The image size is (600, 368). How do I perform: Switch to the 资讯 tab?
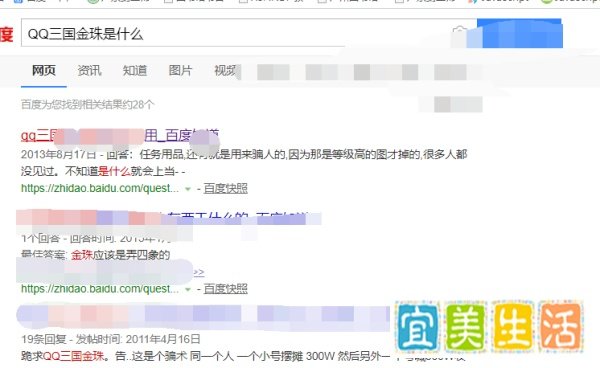(89, 70)
